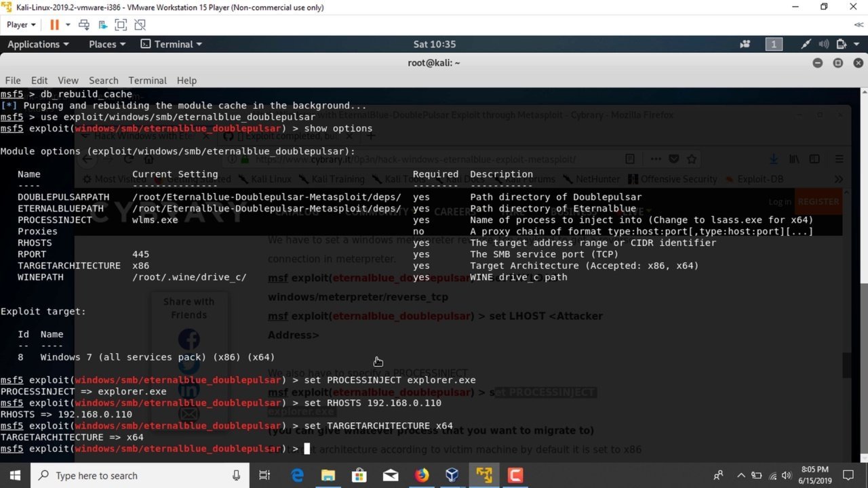Open the Terminal app menu in top bar
Screen dimensions: 868x488
pos(171,44)
